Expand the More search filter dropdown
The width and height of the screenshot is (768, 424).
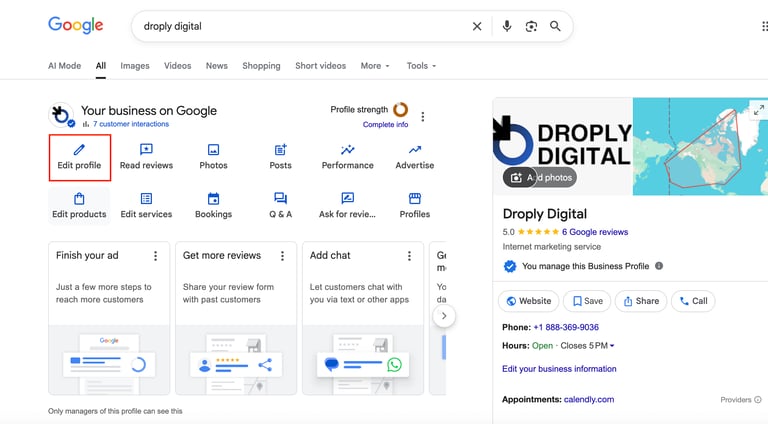click(375, 66)
